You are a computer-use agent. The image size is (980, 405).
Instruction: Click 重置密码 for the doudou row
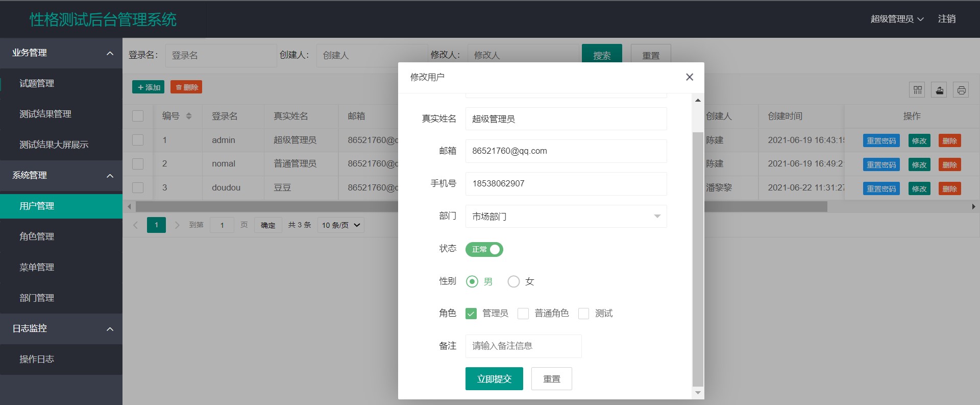[881, 189]
